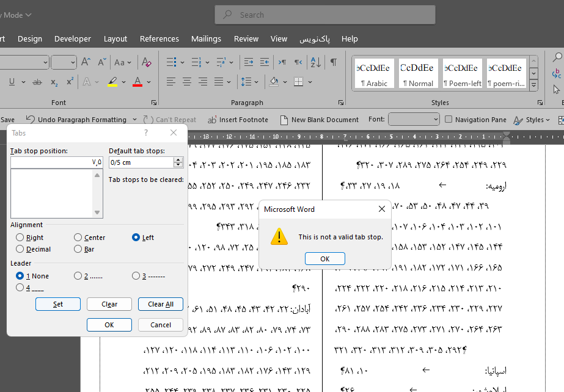The height and width of the screenshot is (392, 564).
Task: Enable the Navigation Pane checkbox
Action: 449,120
